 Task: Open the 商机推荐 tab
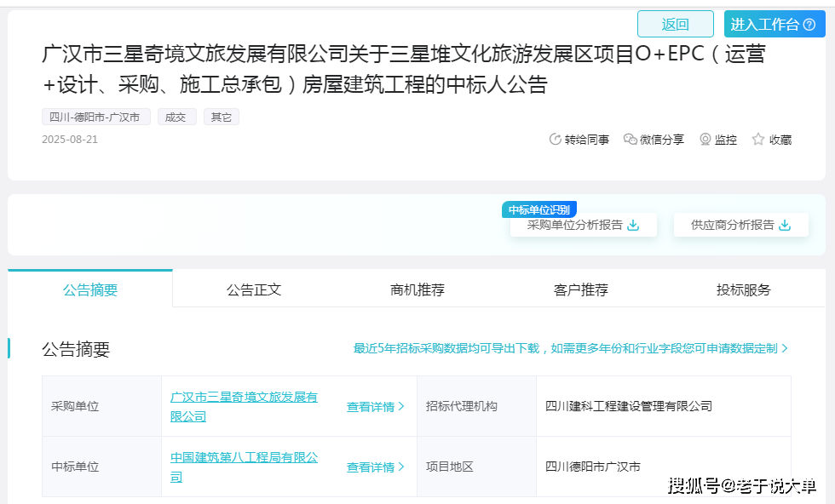[417, 289]
